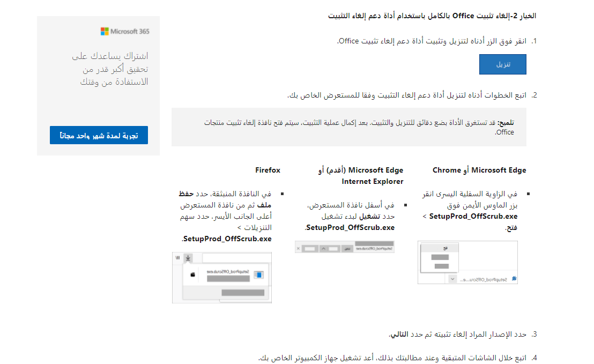The height and width of the screenshot is (364, 594).
Task: Click step 4 text اتبع خلال الشاشات المتبقية
Action: (392, 358)
